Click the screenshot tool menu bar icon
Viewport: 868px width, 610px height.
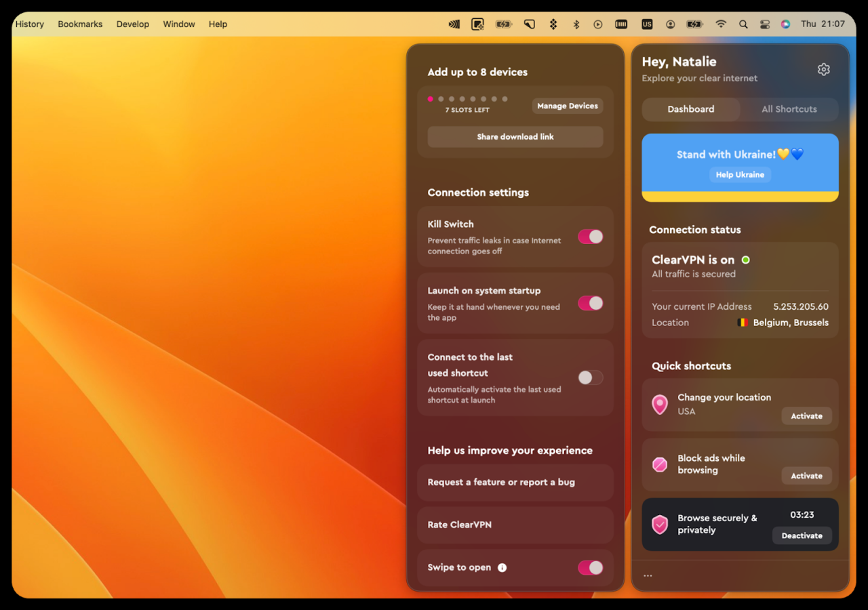[x=478, y=24]
